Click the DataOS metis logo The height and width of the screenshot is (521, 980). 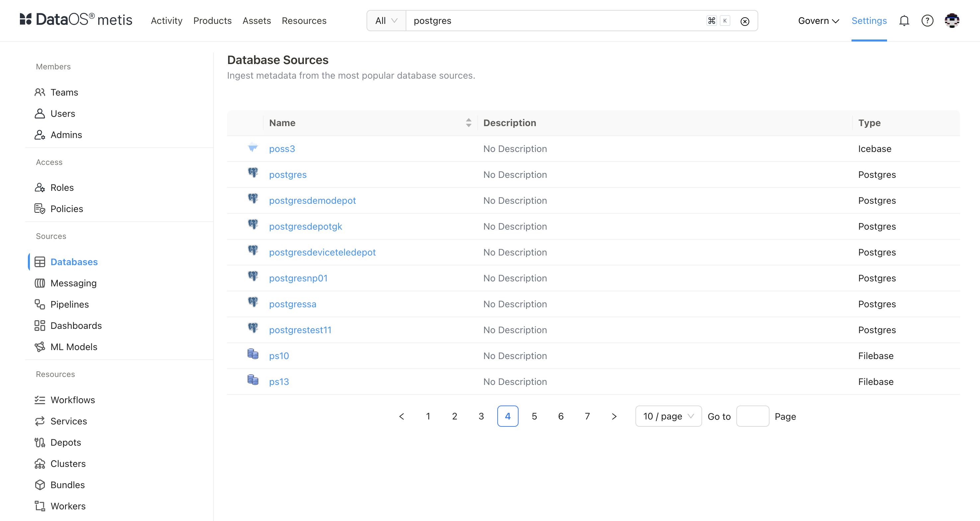coord(76,20)
